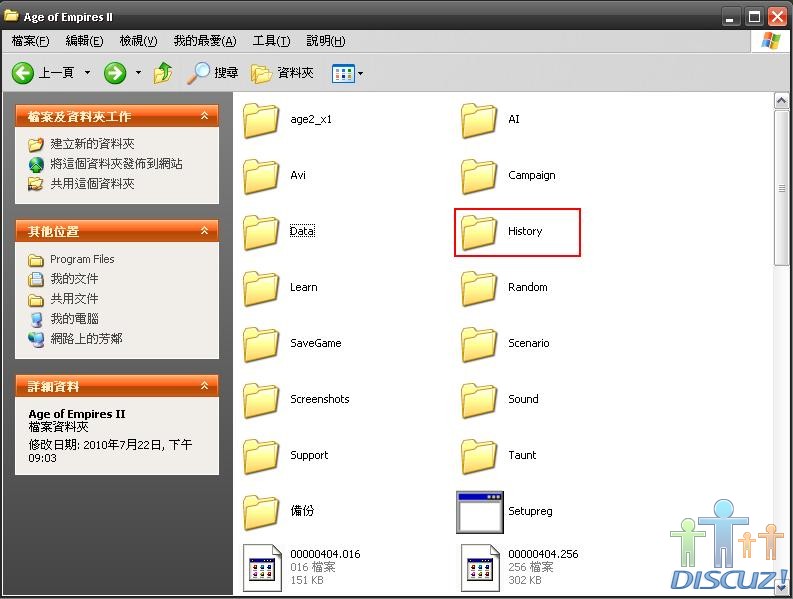
Task: Open the 我的最愛(A) menu
Action: 205,41
